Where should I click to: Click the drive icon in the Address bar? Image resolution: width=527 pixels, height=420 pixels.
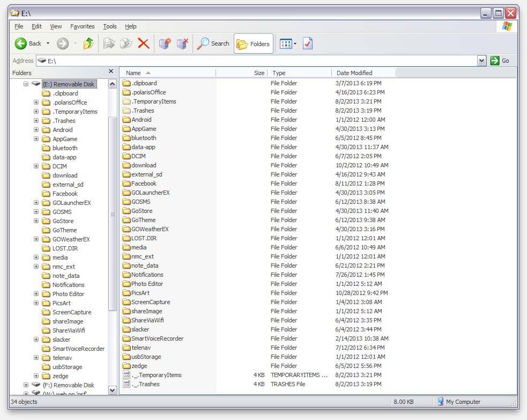click(42, 61)
